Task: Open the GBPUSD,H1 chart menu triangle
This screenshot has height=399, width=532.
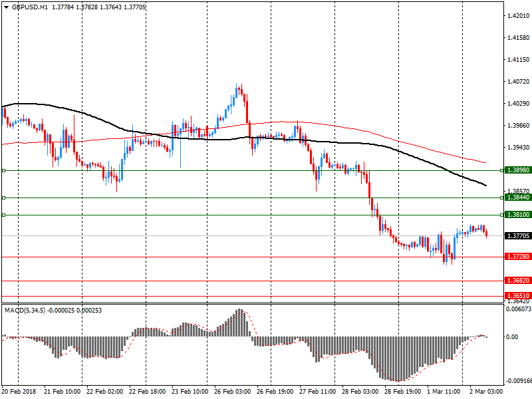Action: click(5, 7)
